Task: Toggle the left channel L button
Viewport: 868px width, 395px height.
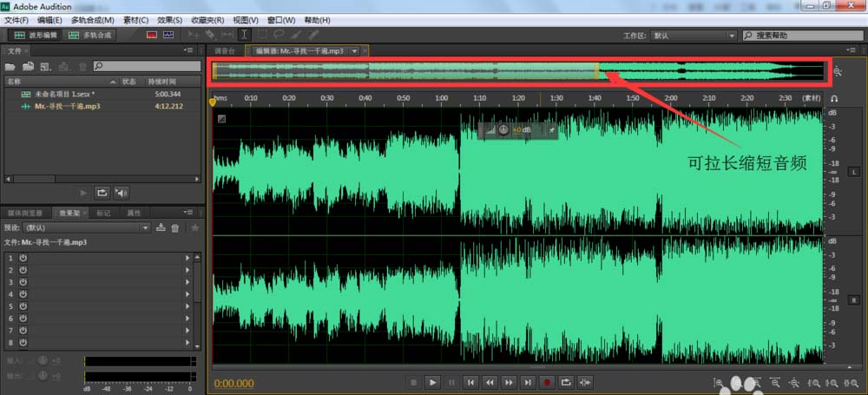Action: coord(853,173)
